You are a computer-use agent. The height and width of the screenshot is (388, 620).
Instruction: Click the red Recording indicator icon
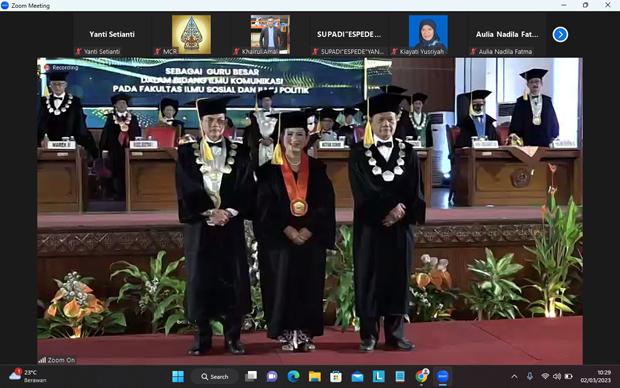click(x=47, y=68)
